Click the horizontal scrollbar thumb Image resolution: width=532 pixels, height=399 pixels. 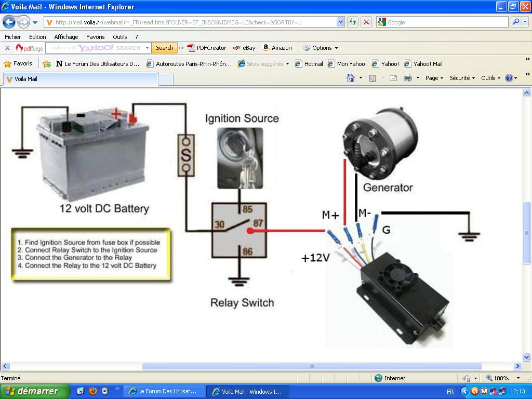[312, 366]
